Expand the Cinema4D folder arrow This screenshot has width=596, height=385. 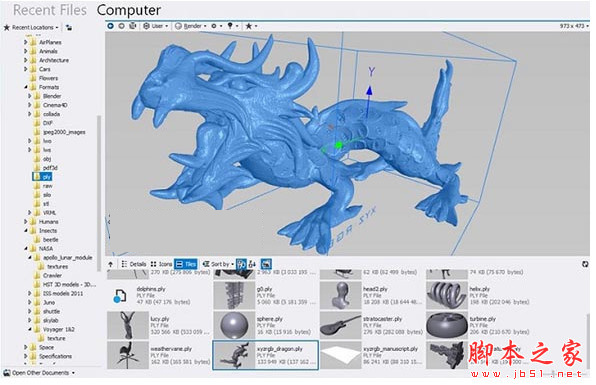tap(30, 105)
